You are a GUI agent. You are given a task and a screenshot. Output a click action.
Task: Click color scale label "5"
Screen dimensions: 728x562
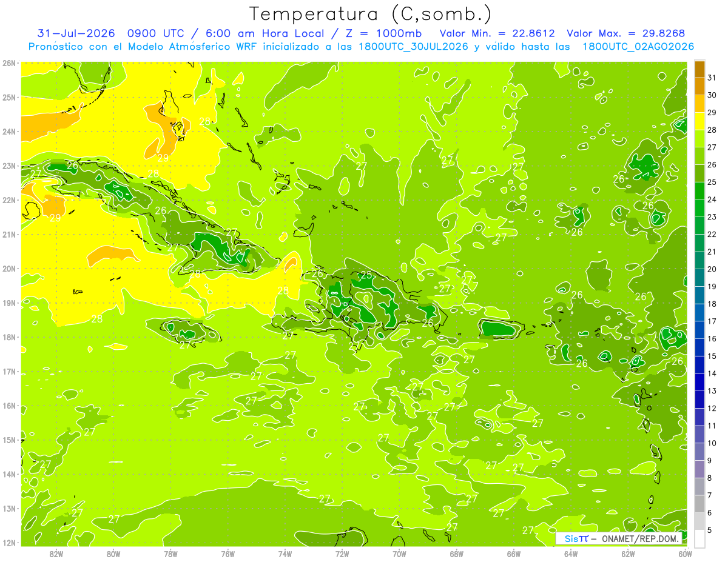click(x=710, y=530)
